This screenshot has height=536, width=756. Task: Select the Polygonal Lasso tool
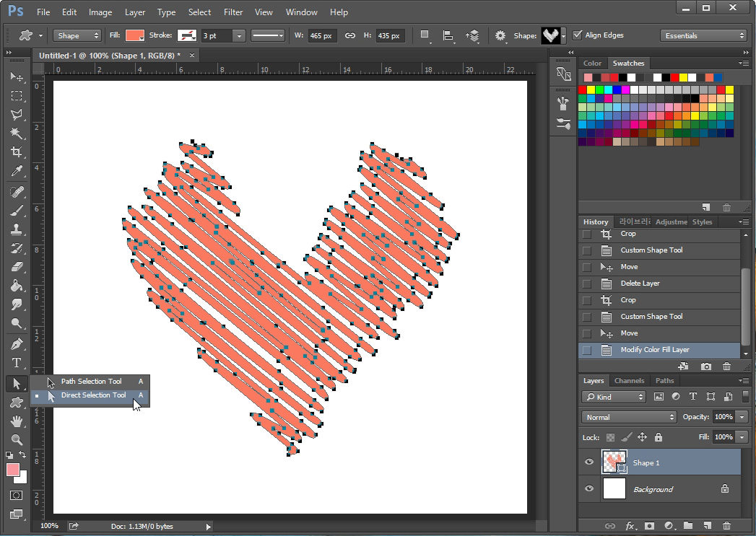tap(17, 115)
